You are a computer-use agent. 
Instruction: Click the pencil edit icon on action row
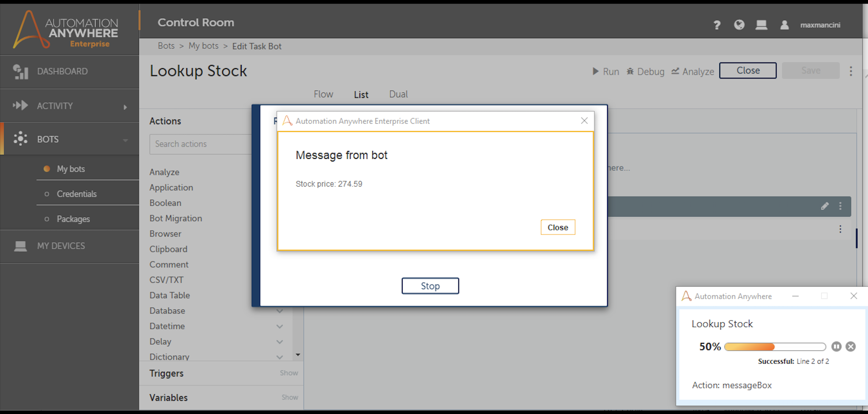point(825,206)
